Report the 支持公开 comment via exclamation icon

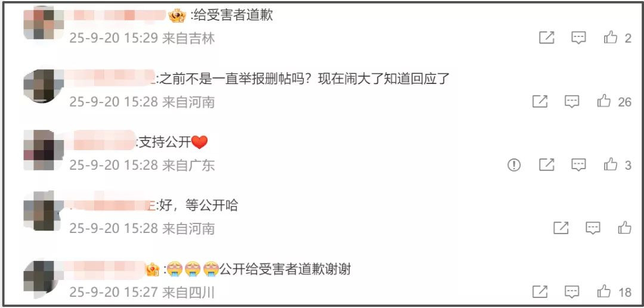[x=514, y=165]
